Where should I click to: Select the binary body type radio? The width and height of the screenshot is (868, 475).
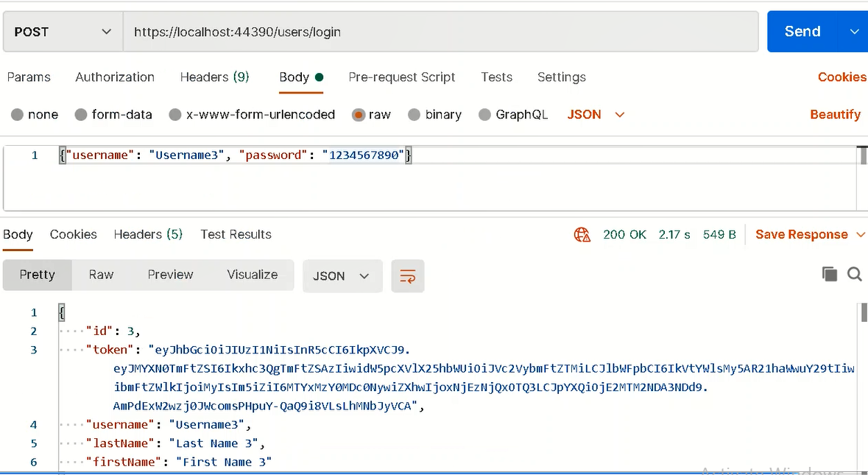(x=414, y=115)
